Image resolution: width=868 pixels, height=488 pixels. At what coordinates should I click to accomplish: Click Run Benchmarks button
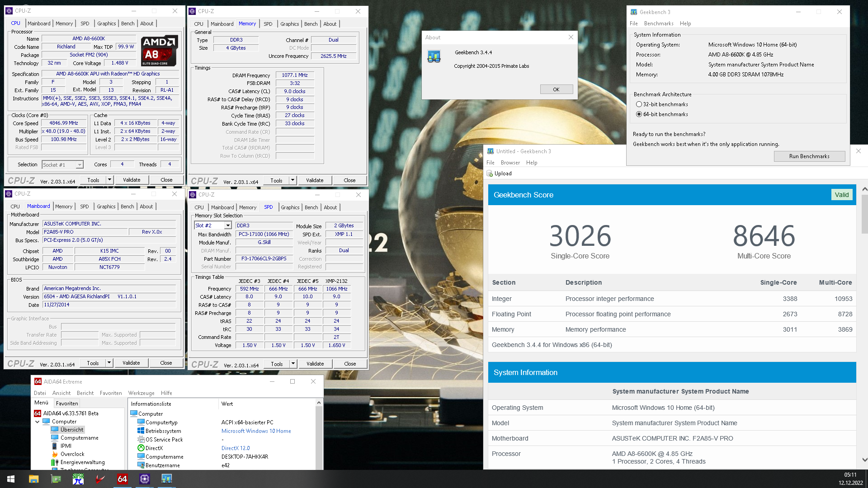[809, 156]
